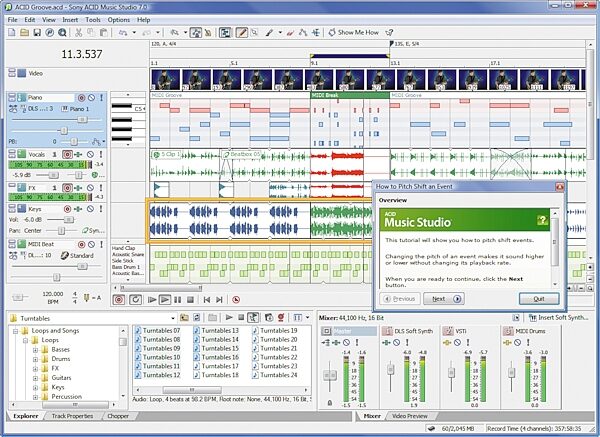The image size is (600, 437).
Task: Mute the Vocals track
Action: tap(90, 155)
